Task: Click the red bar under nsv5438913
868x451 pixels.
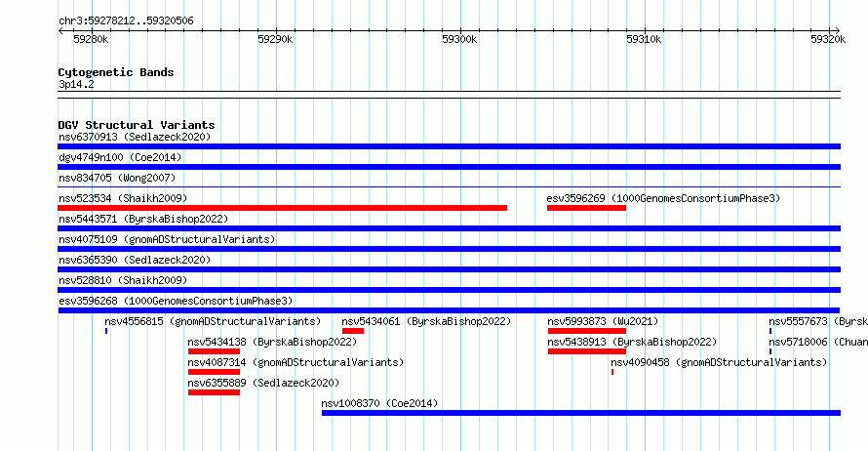Action: 587,351
